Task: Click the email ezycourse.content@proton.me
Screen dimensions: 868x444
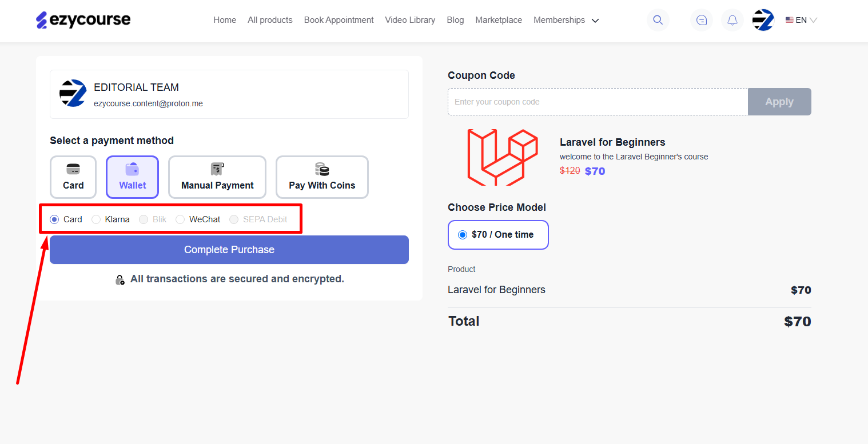Action: [x=148, y=103]
